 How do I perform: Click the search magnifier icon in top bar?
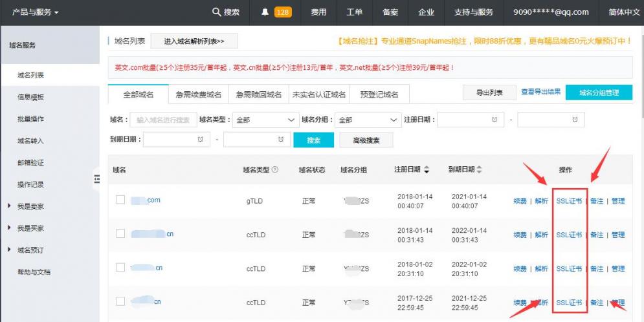[217, 12]
